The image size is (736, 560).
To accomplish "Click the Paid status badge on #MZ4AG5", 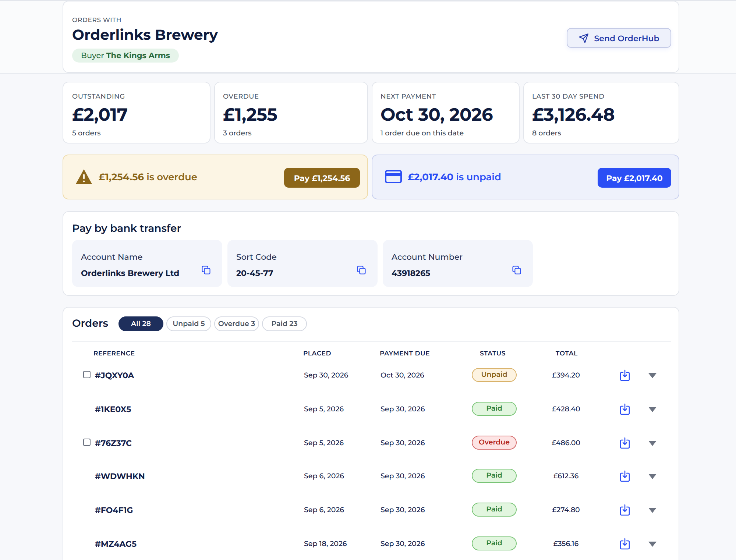I will [x=494, y=543].
